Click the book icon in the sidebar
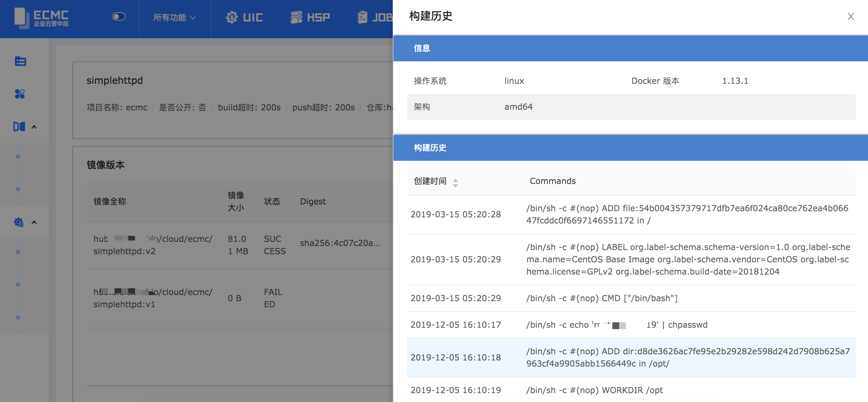This screenshot has width=868, height=402. click(x=19, y=127)
